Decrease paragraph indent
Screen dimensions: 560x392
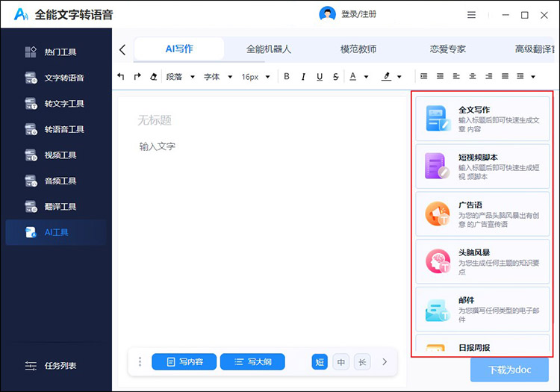click(x=440, y=76)
